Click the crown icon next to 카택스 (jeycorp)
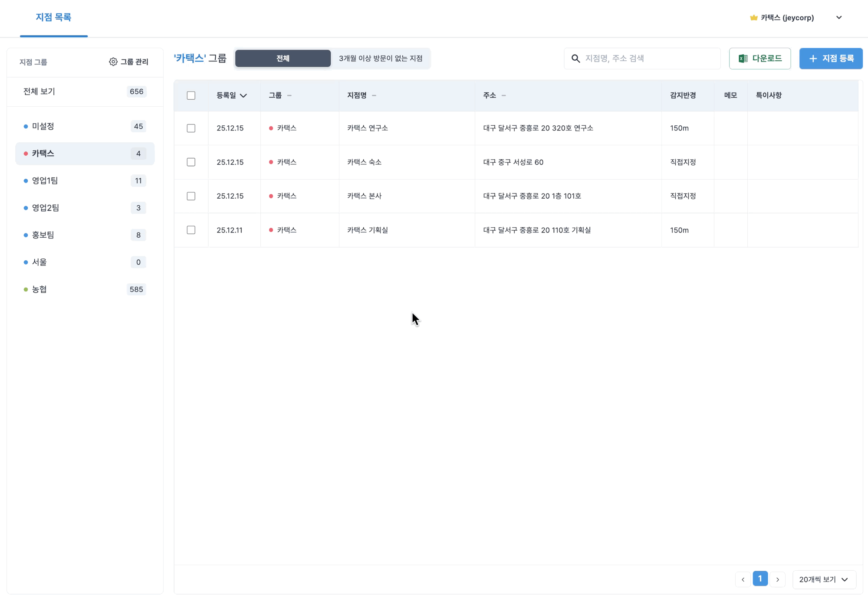Screen dimensions: 868x602 coord(753,18)
